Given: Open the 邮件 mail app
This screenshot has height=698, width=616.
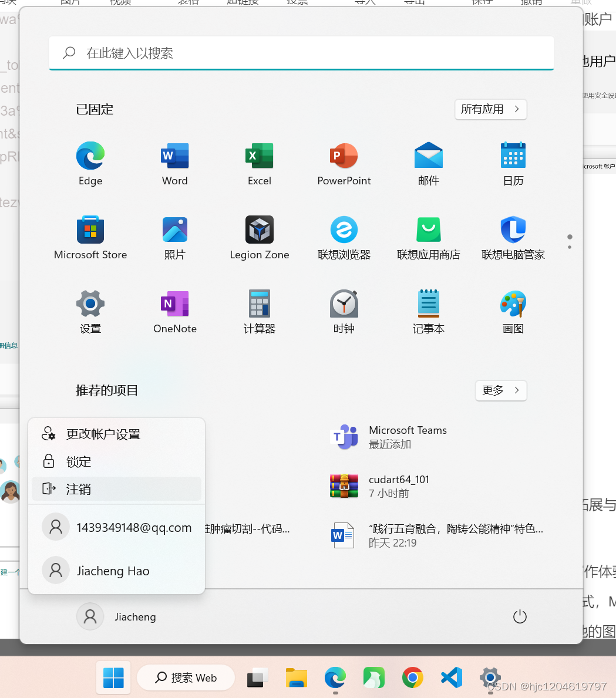Looking at the screenshot, I should (429, 163).
